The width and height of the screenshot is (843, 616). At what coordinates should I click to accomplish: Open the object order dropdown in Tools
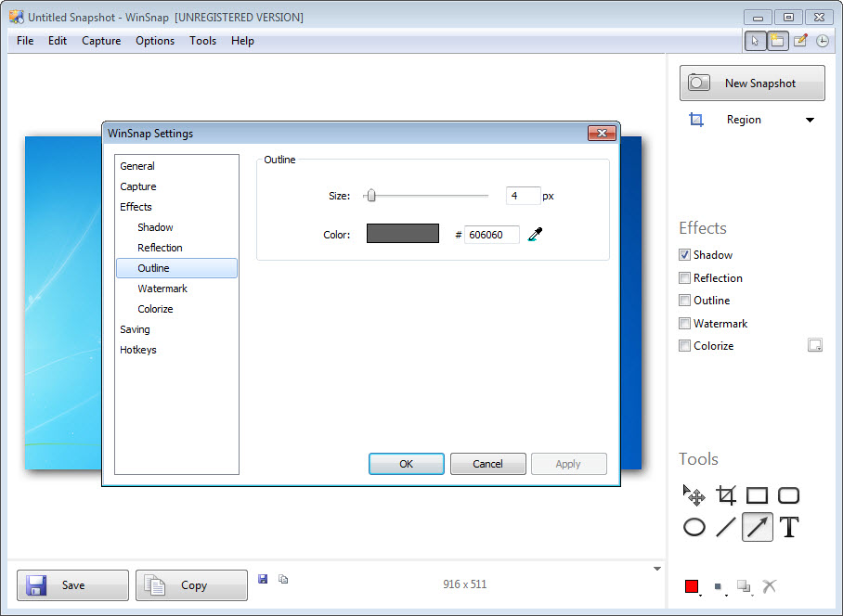(x=745, y=586)
